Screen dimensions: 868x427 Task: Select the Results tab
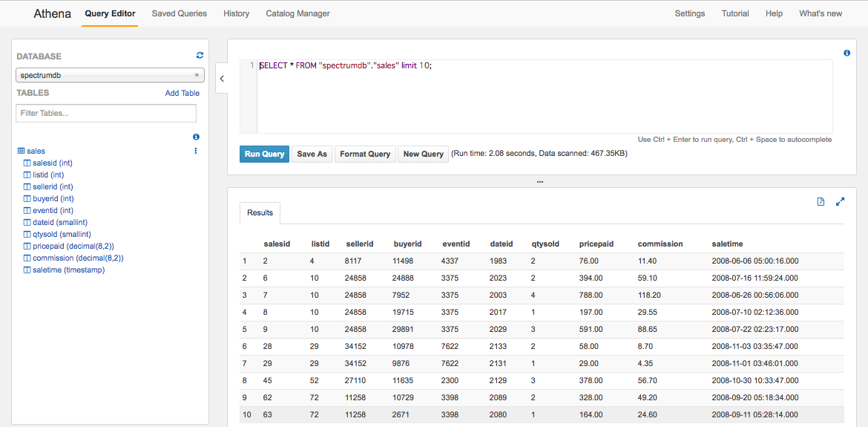(260, 212)
